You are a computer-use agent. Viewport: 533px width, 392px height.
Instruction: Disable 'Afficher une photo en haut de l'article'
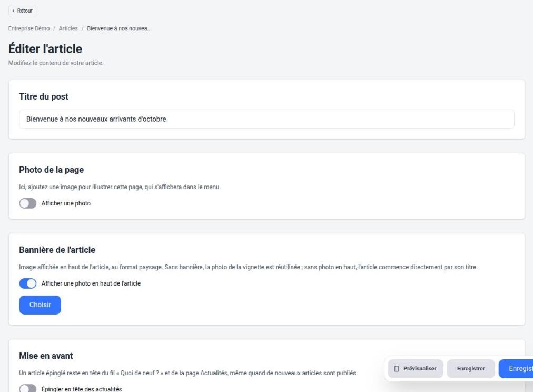[x=28, y=283]
